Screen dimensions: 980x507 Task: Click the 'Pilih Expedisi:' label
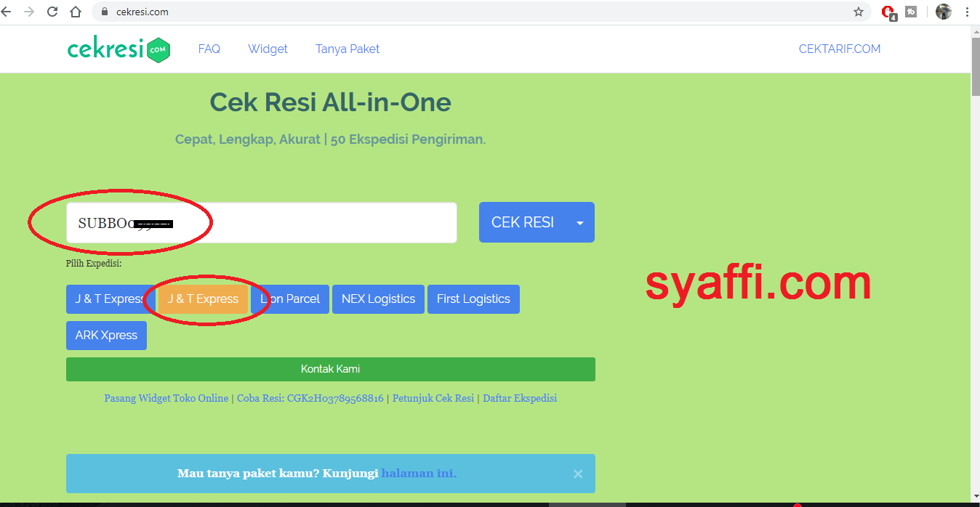pyautogui.click(x=94, y=264)
